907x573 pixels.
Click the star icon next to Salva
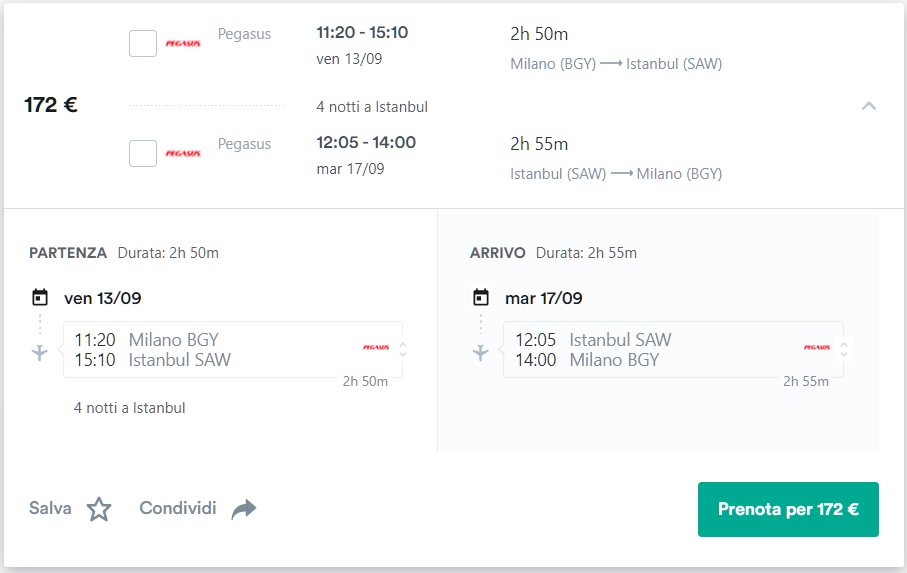pos(99,509)
